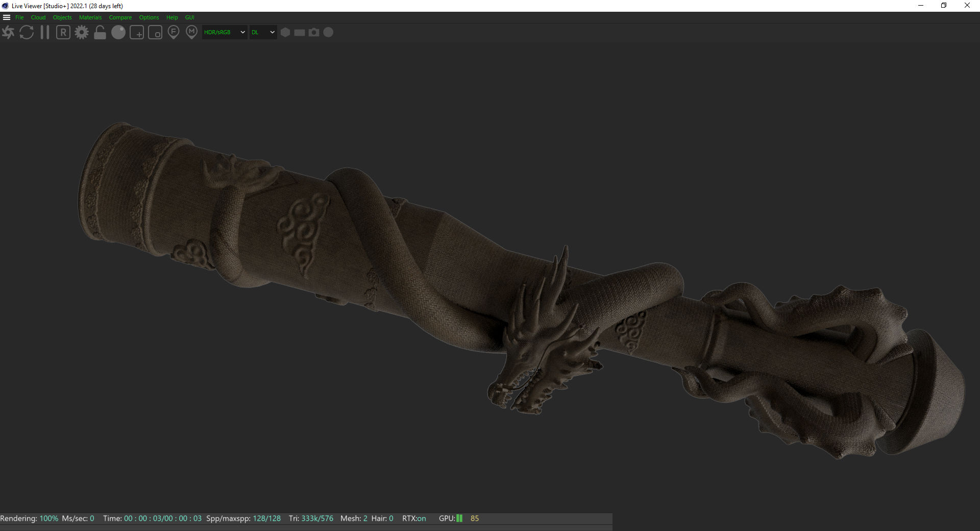The image size is (980, 531).
Task: Toggle clay mode sphere icon
Action: click(118, 33)
